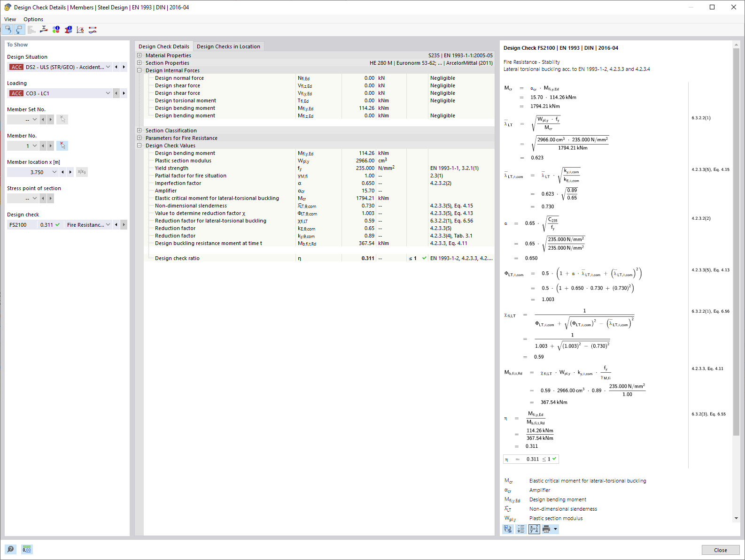Viewport: 745px width, 560px height.
Task: Open the Member location x dropdown
Action: [x=54, y=172]
